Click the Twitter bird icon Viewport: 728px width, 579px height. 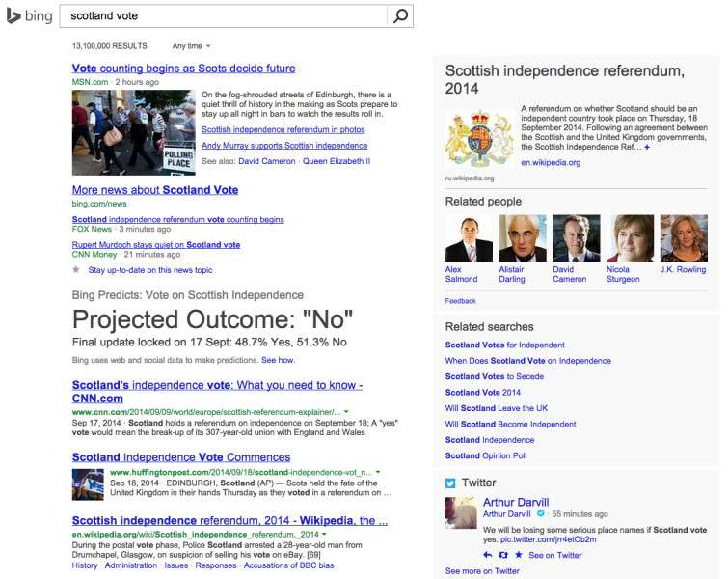point(450,483)
